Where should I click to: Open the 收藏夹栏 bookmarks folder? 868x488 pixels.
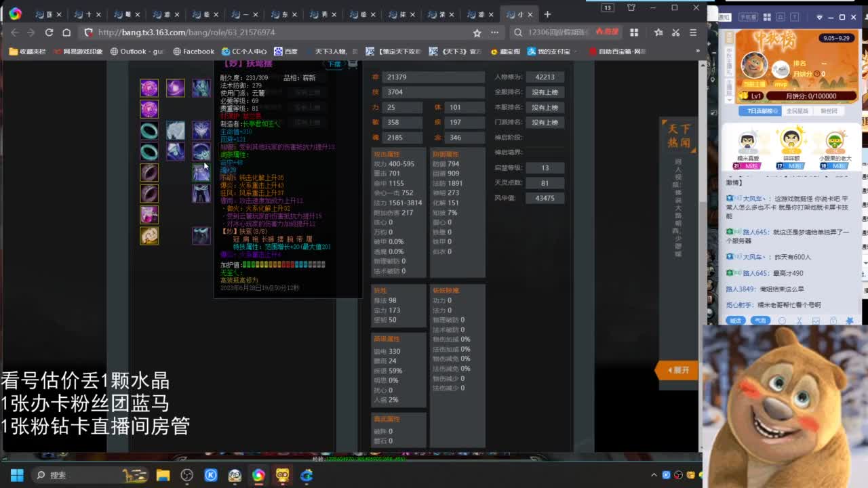point(28,52)
